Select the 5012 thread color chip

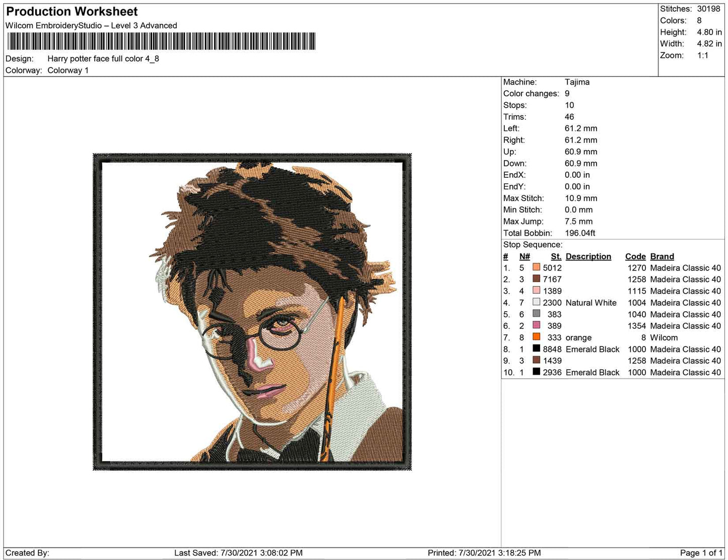coord(536,268)
